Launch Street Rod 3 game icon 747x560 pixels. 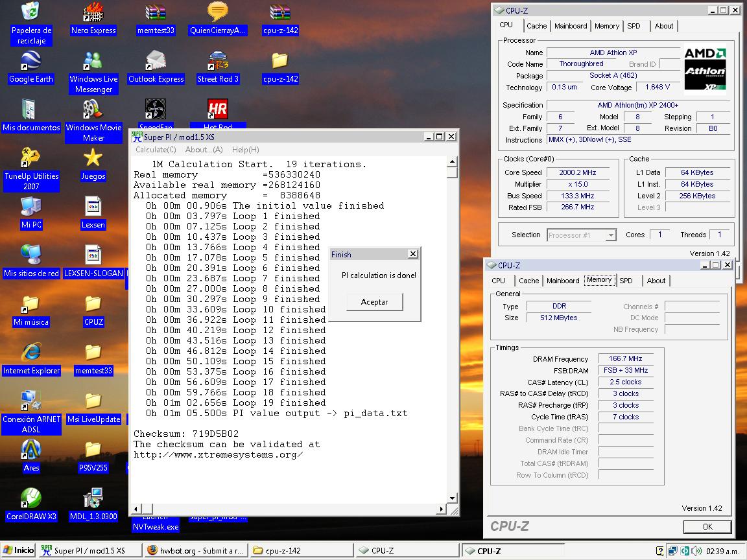coord(218,67)
